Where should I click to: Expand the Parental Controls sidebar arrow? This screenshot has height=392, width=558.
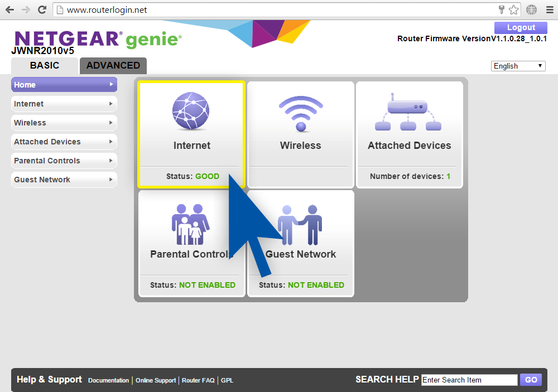click(111, 161)
